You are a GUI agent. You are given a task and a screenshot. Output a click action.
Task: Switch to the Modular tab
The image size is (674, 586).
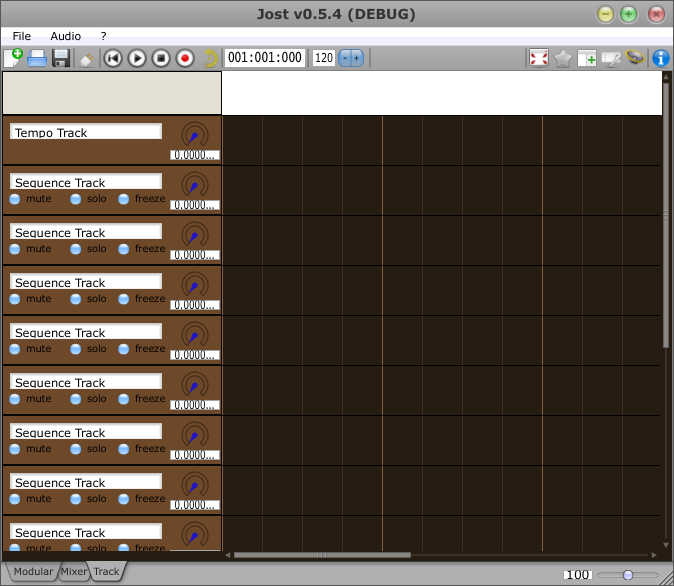click(32, 572)
